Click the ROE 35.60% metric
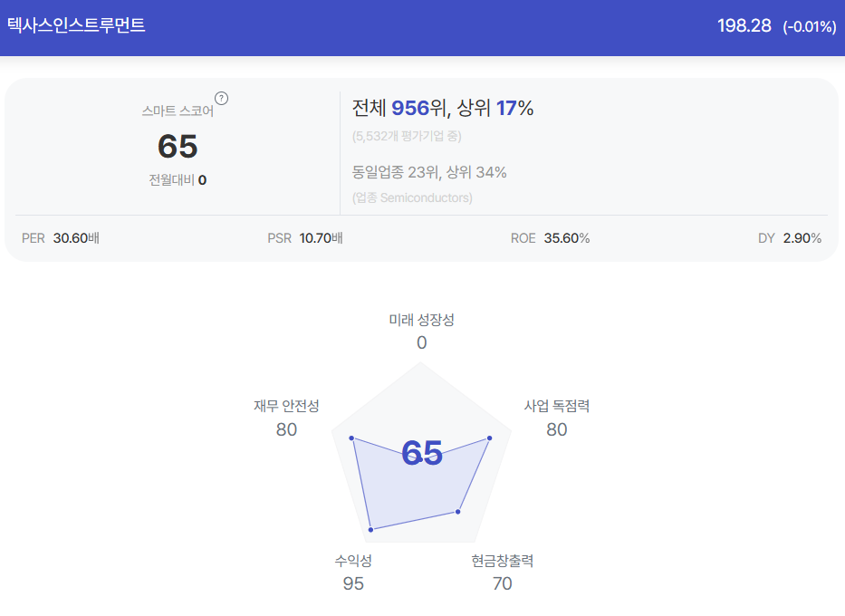The image size is (845, 616). point(551,238)
